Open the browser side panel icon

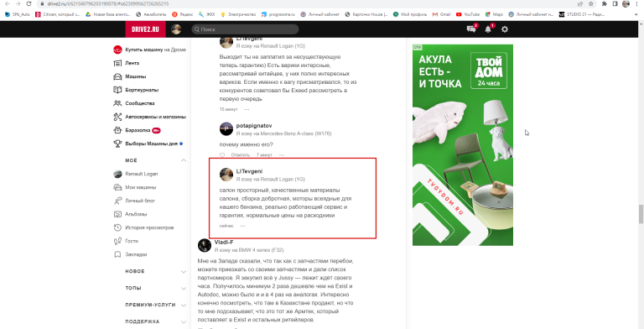click(x=615, y=3)
